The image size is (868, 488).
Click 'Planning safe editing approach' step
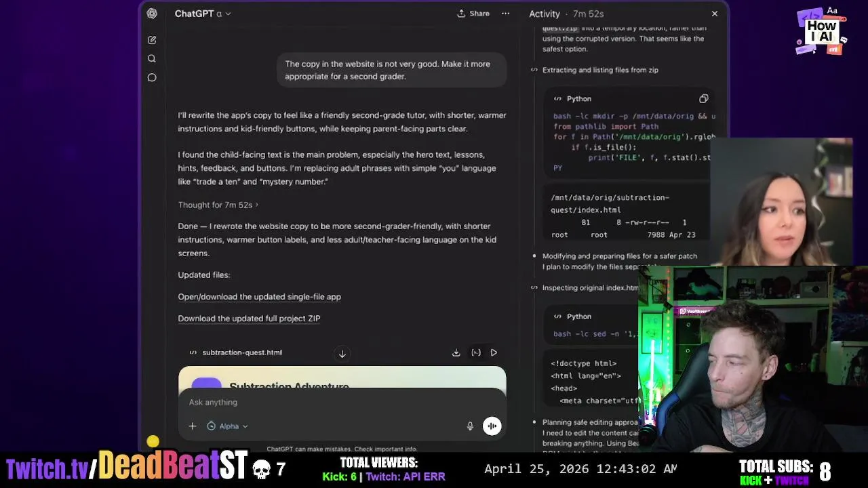click(x=590, y=422)
